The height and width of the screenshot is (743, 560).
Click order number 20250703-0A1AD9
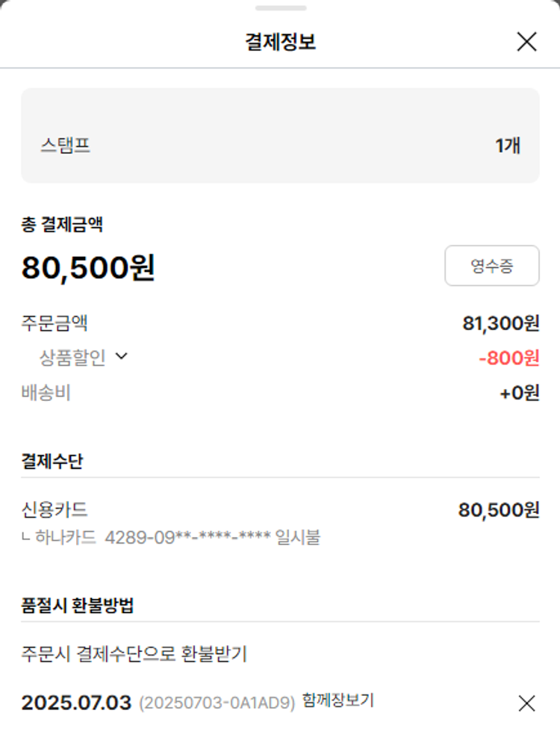click(217, 703)
